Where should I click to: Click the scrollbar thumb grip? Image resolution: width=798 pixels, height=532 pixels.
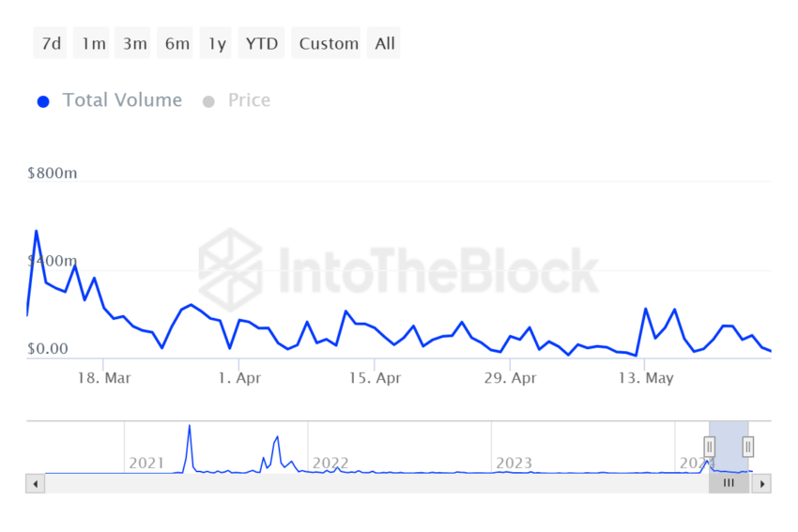point(729,483)
